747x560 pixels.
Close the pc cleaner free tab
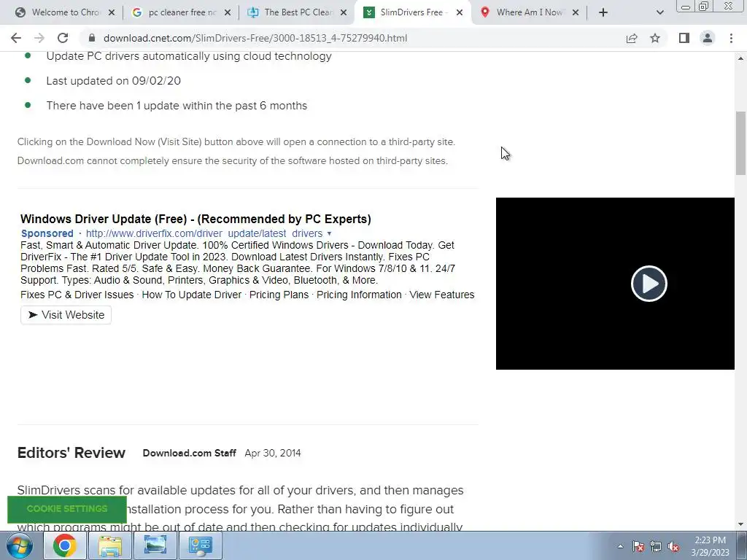pyautogui.click(x=228, y=13)
